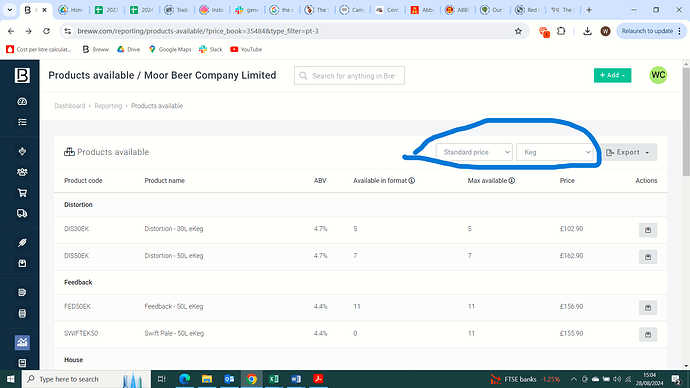Click the Breww logo in sidebar

point(22,76)
